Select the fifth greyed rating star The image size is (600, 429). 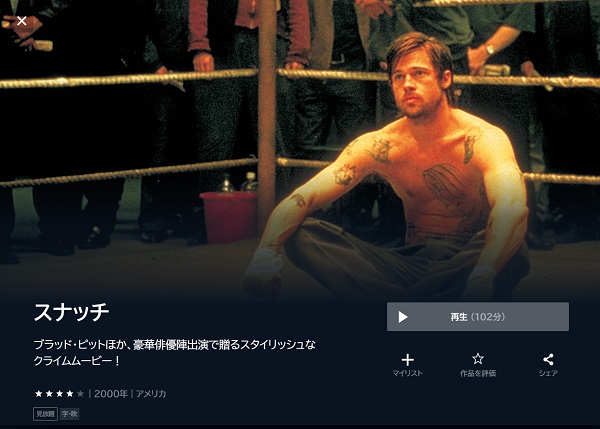click(80, 393)
